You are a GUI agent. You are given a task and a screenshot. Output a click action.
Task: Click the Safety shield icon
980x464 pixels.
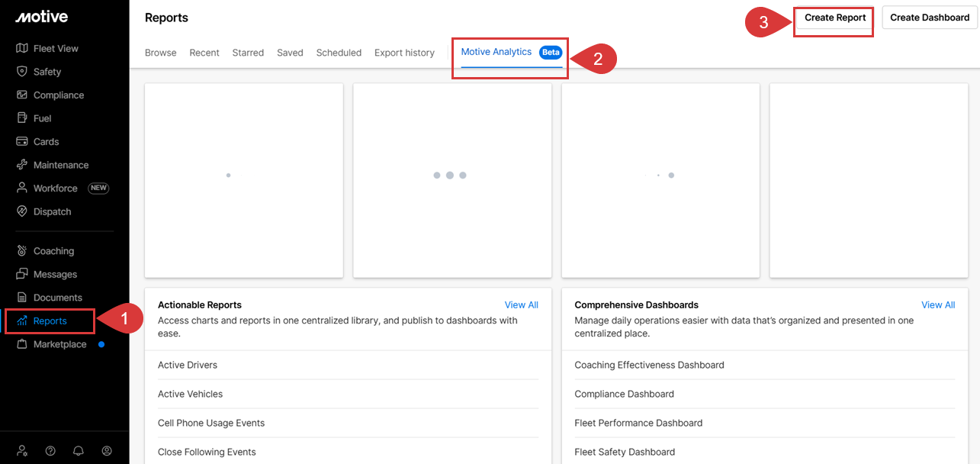click(x=22, y=72)
